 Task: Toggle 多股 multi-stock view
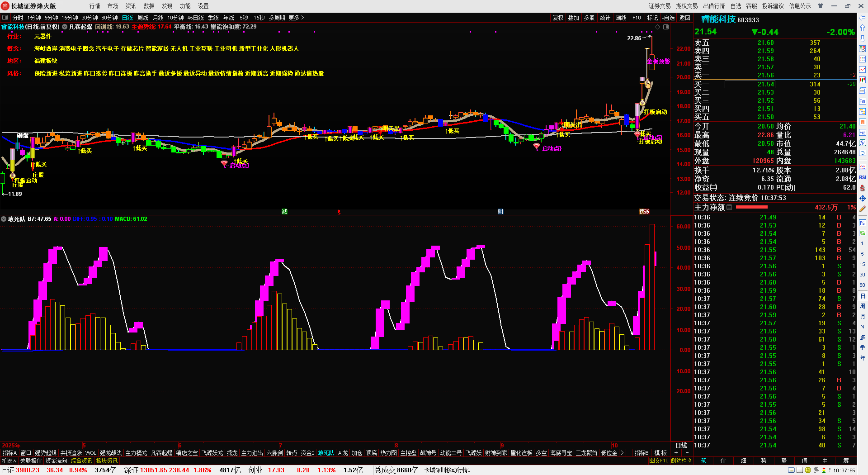pyautogui.click(x=589, y=18)
